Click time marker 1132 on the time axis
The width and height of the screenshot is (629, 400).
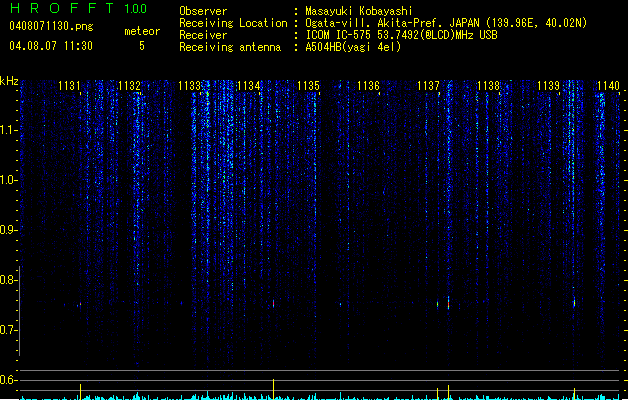[x=129, y=86]
